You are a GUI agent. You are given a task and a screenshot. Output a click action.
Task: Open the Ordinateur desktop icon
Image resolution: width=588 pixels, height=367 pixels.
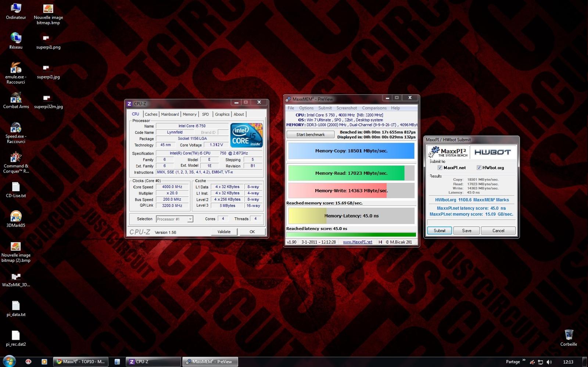point(16,8)
